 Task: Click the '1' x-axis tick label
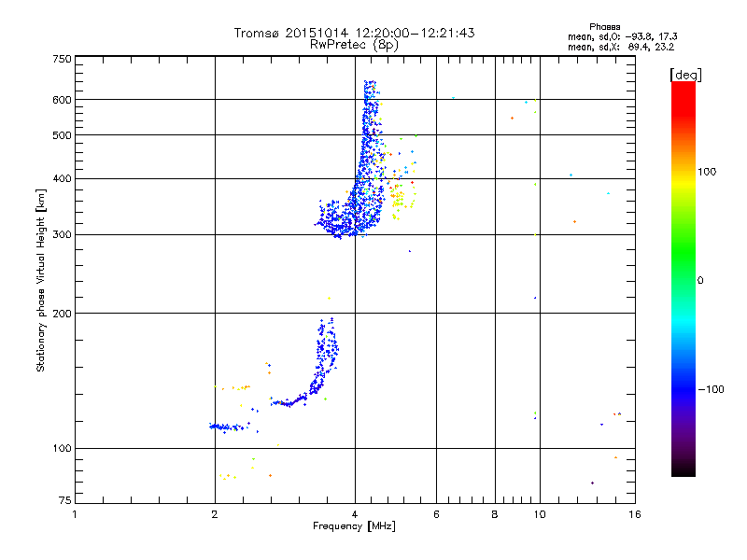click(75, 514)
